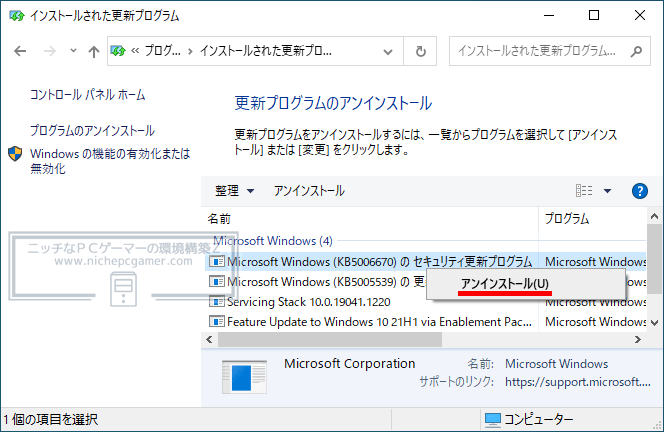The width and height of the screenshot is (664, 432).
Task: Open プログラムのアンインストール link
Action: pyautogui.click(x=92, y=130)
